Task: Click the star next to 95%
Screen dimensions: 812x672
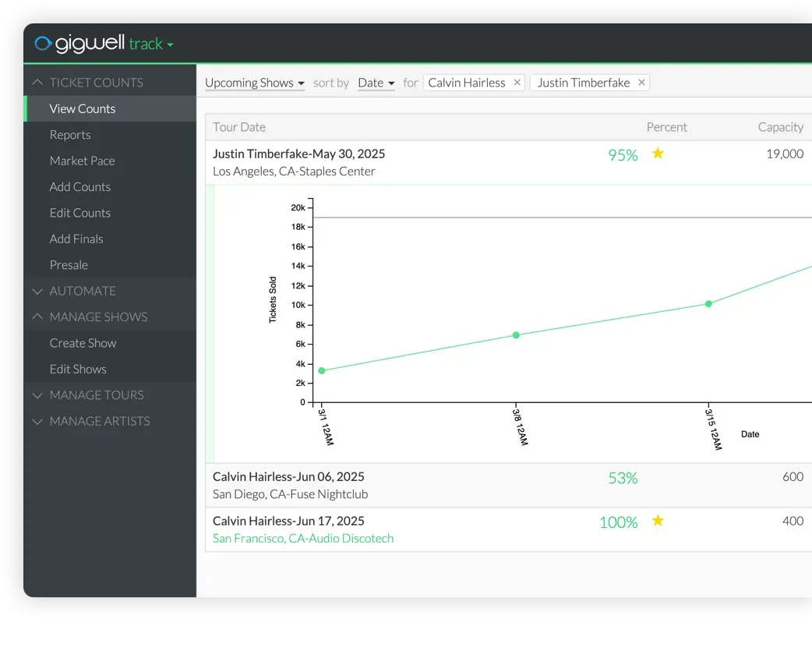Action: (x=658, y=154)
